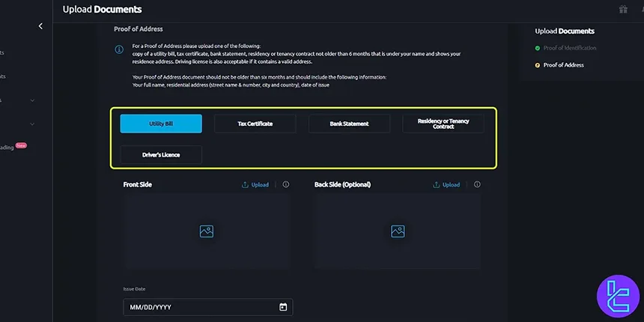Screen dimensions: 644x322
Task: Open the trading item with New badge
Action: 13,147
